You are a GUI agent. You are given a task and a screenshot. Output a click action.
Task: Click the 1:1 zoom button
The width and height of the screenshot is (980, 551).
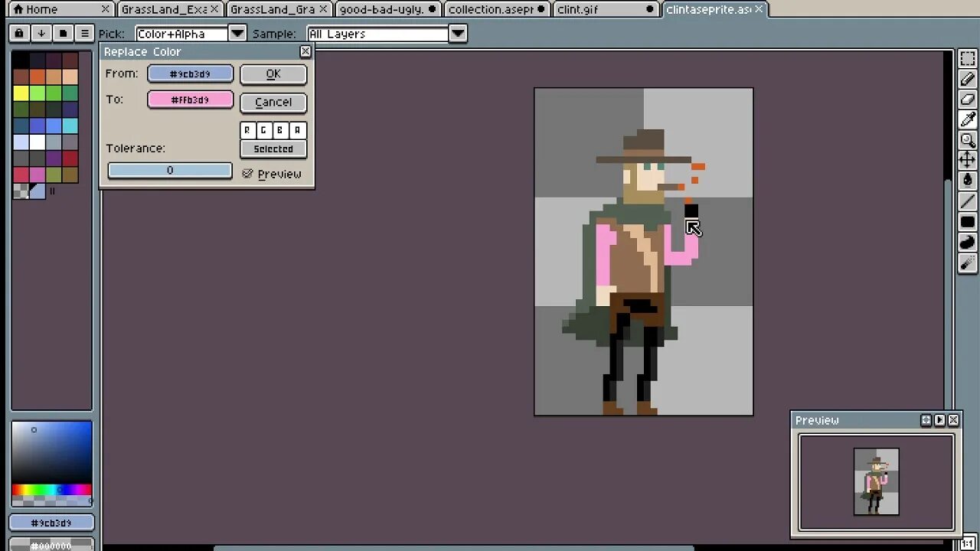click(968, 543)
